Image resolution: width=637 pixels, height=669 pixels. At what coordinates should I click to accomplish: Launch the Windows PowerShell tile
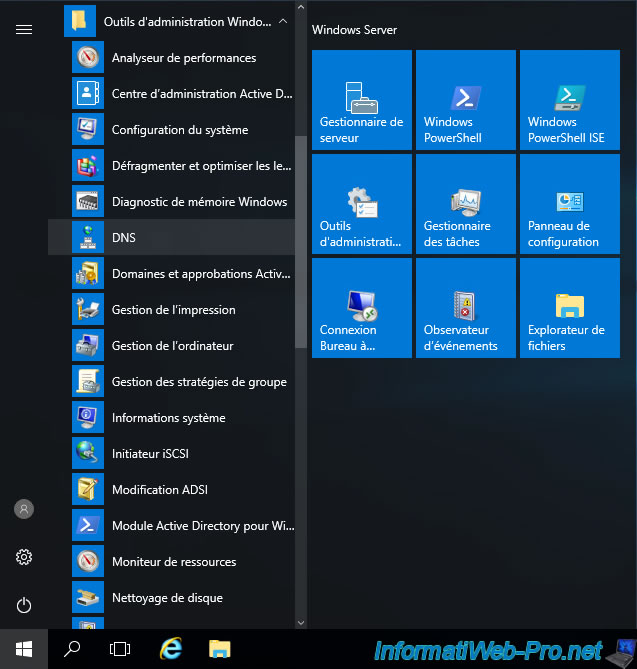(466, 100)
